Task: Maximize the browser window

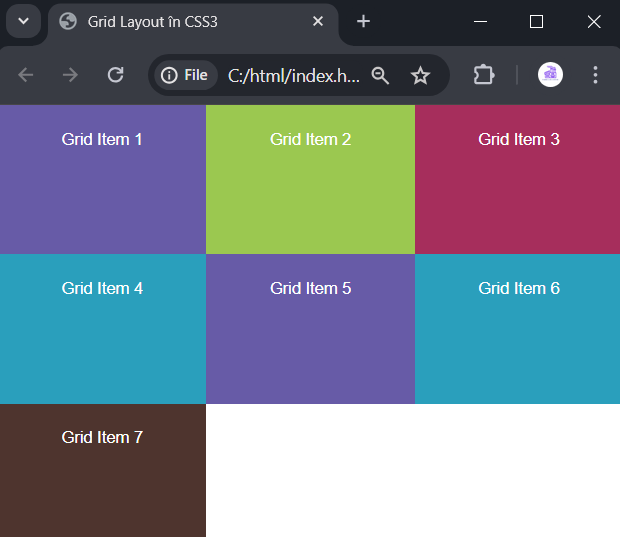Action: point(536,21)
